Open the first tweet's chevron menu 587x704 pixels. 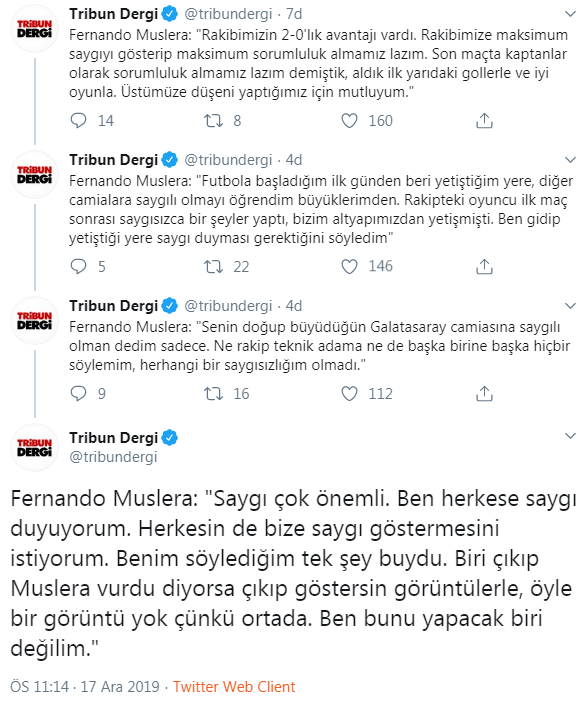coord(570,14)
